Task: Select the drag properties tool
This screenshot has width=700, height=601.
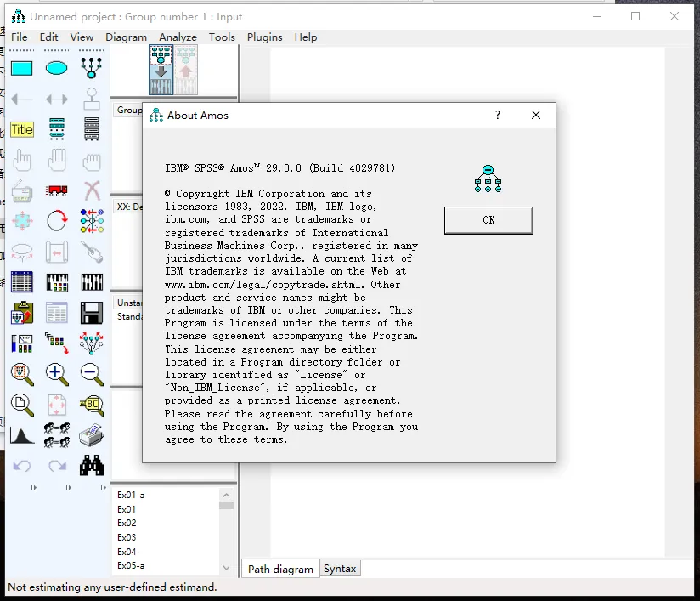Action: (x=57, y=343)
